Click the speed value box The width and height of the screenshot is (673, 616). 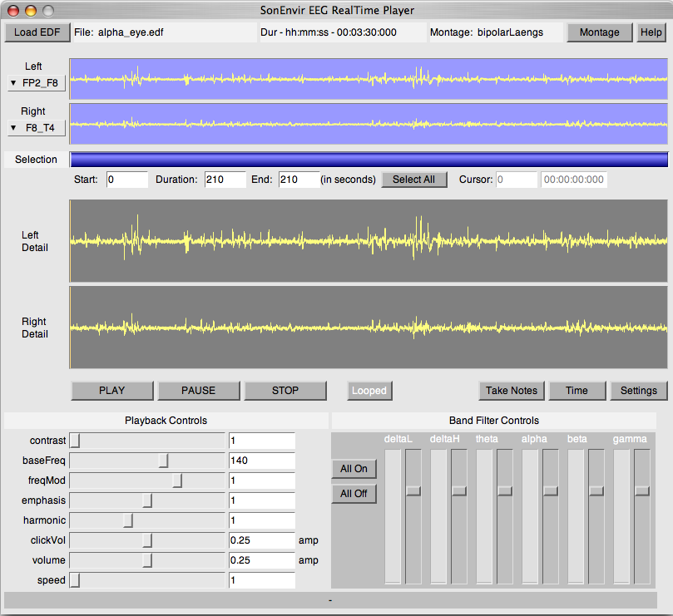coord(262,580)
